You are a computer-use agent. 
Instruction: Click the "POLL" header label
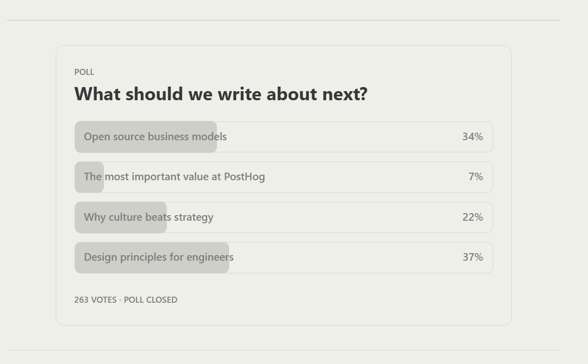84,72
